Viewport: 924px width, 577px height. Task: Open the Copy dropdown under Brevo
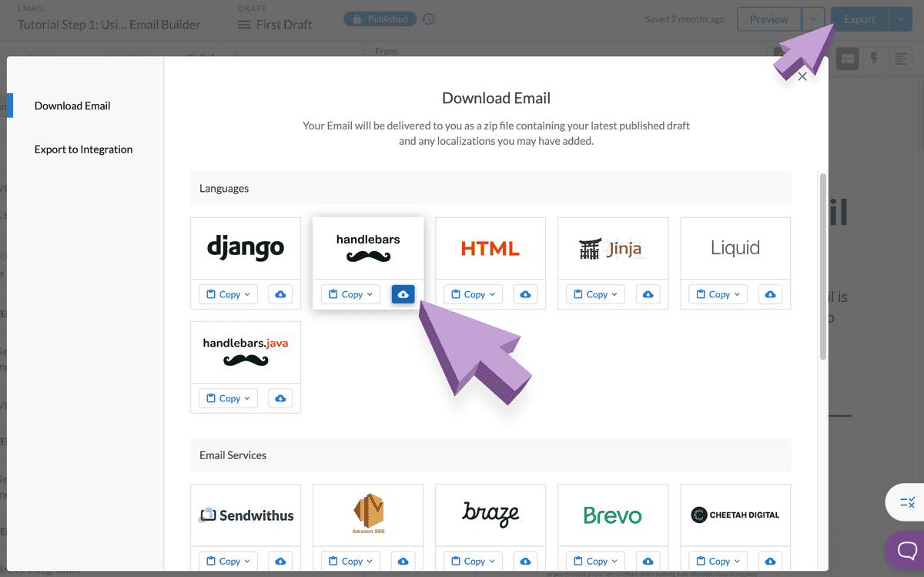tap(596, 561)
